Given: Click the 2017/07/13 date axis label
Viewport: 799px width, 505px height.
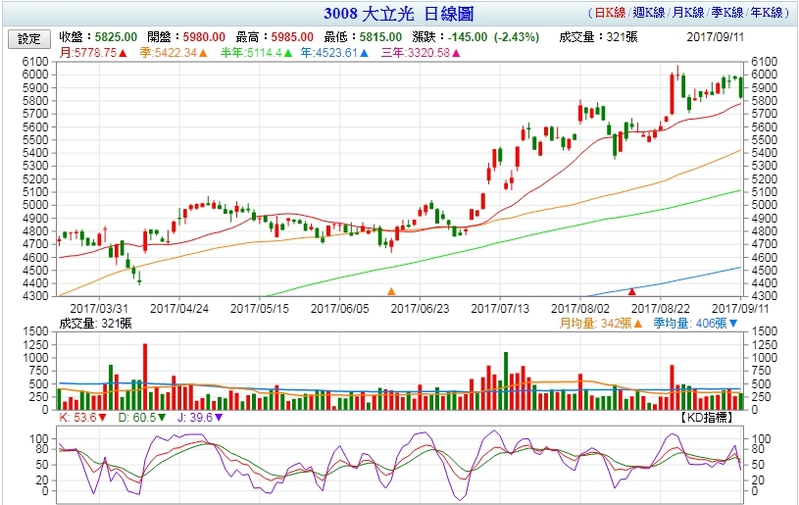Looking at the screenshot, I should coord(500,309).
